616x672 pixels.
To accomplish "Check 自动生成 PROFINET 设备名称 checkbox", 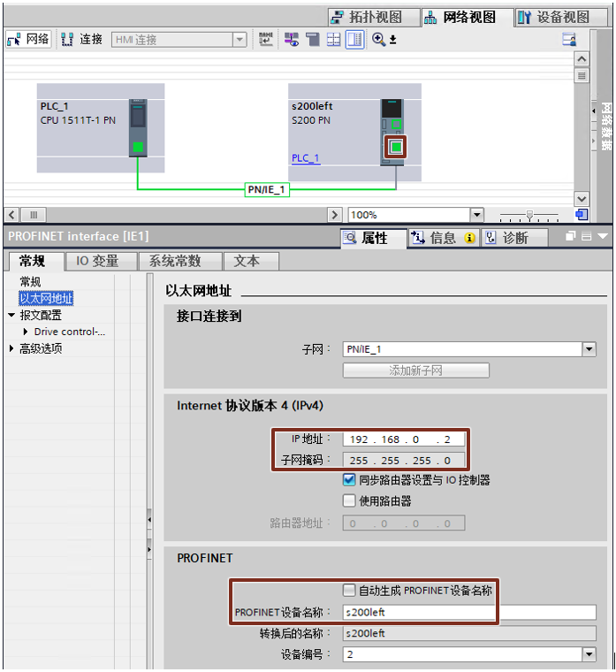I will coord(349,590).
